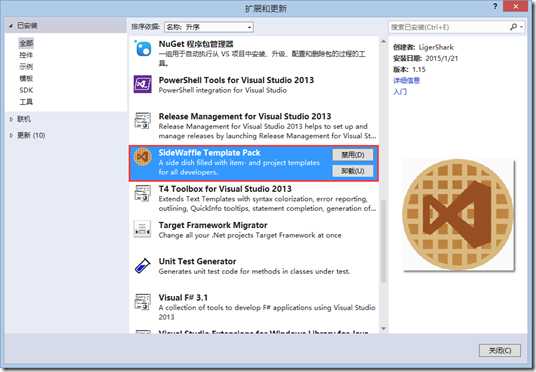Uninstall SideWaffle with 卸载(U) button
Screen dimensions: 536x372
coord(353,171)
